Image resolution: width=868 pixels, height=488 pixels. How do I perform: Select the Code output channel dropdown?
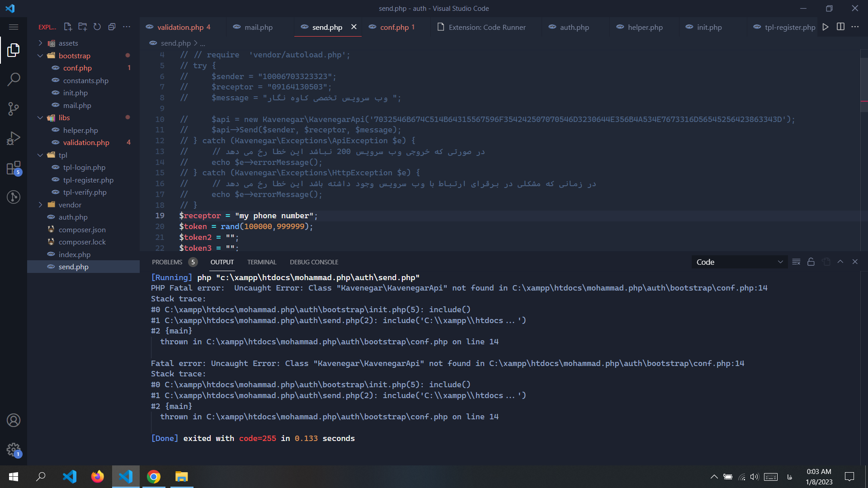(x=739, y=262)
